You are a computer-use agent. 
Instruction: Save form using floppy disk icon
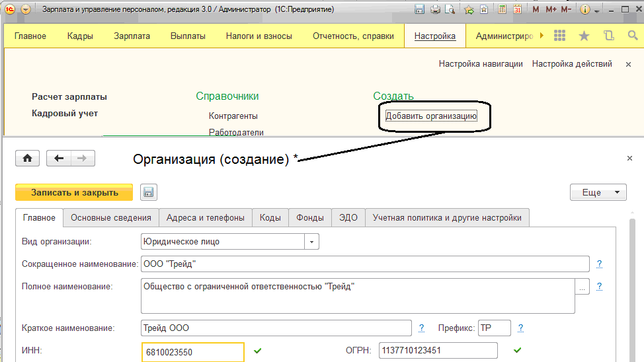point(149,192)
